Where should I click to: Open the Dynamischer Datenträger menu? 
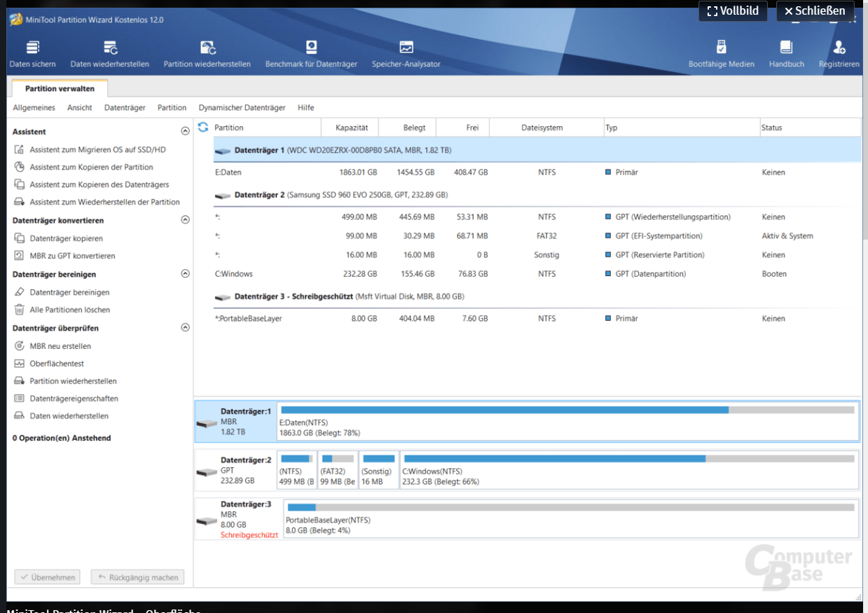[x=242, y=108]
